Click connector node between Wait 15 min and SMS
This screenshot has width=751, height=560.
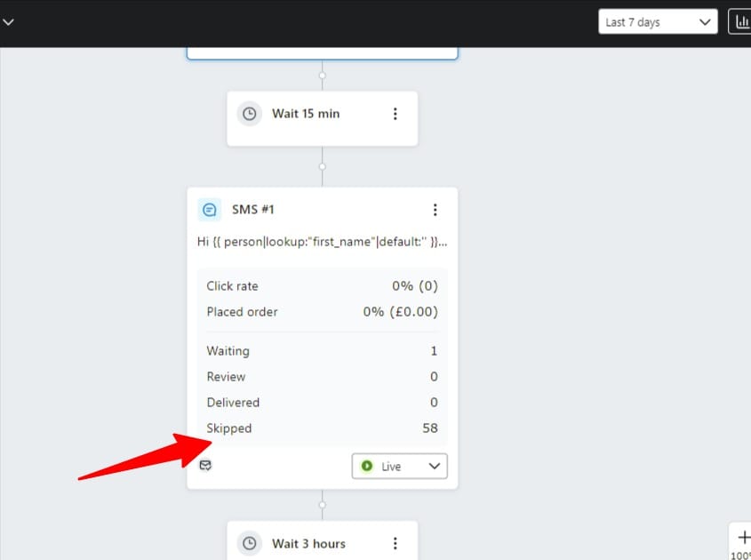click(322, 166)
